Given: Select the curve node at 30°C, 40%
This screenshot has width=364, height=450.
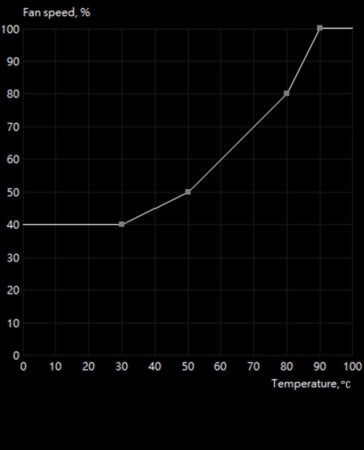Looking at the screenshot, I should coord(122,224).
